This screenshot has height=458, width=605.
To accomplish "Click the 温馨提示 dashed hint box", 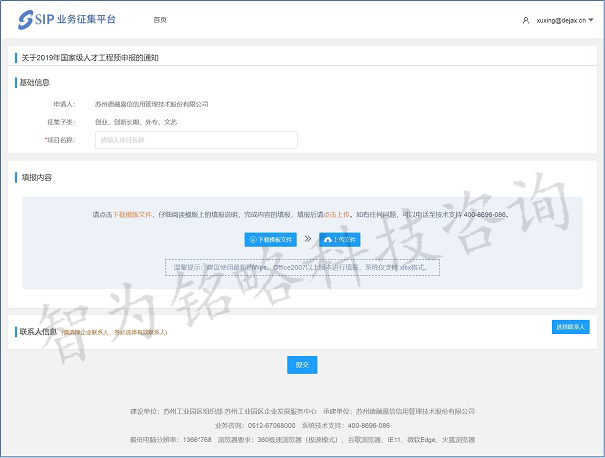I will click(302, 267).
